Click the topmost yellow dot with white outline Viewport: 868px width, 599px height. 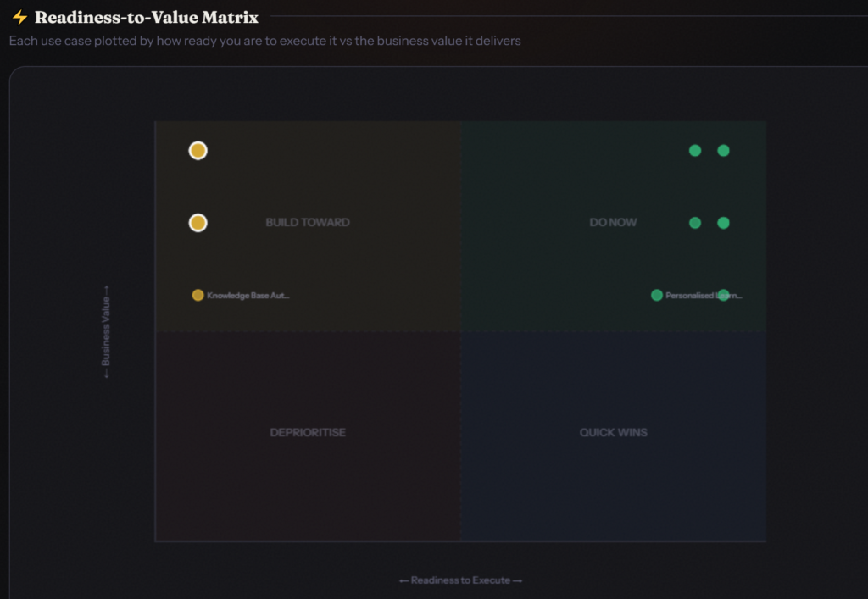click(x=198, y=151)
